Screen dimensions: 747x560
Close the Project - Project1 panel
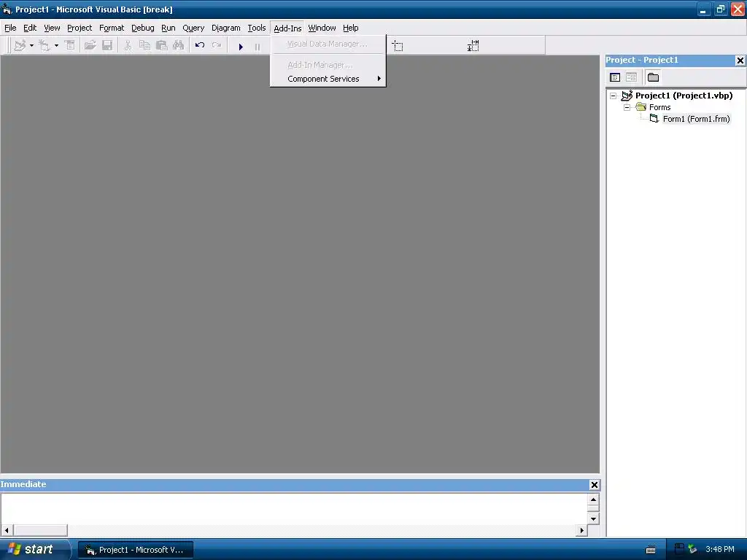coord(740,60)
